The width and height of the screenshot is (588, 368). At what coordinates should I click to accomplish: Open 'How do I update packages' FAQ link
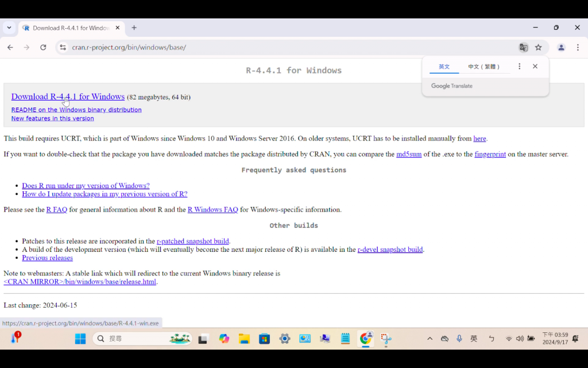105,194
